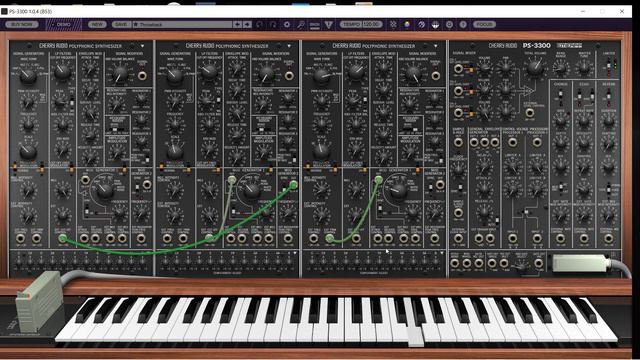This screenshot has height=360, width=640.
Task: Click third panel's Attack Time knob
Action: 383,69
